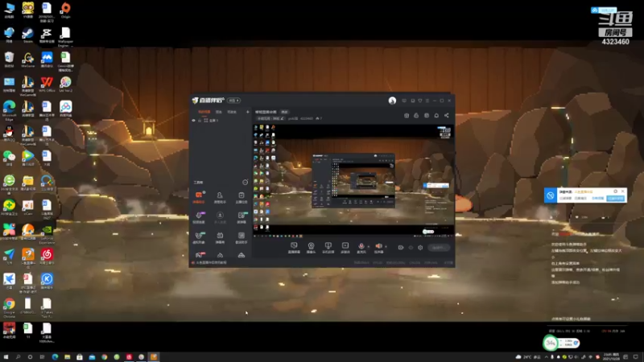Open the notification center on taskbar
This screenshot has width=644, height=362.
coord(635,357)
